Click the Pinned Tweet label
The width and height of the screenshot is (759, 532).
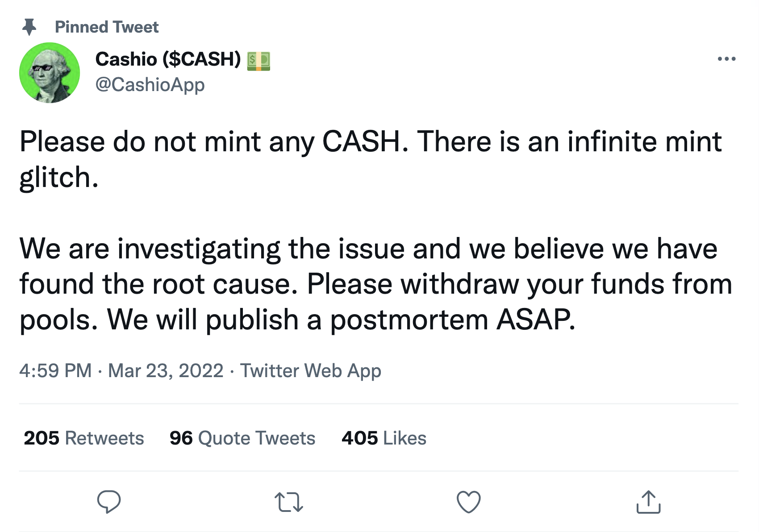click(x=106, y=27)
